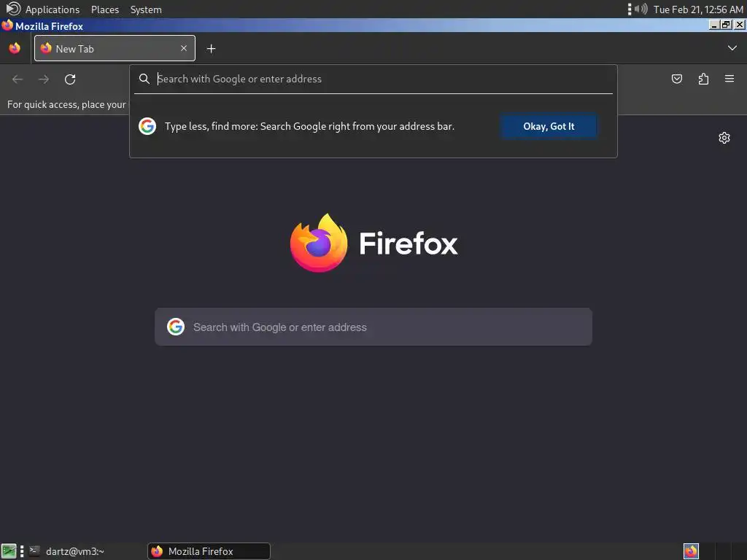
Task: Click the new tab page search box
Action: click(x=373, y=327)
